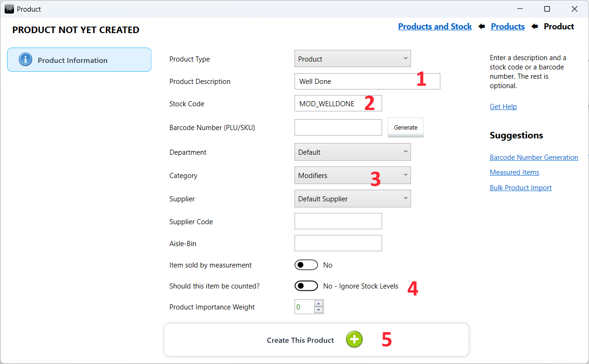Click the back arrow icon before Product breadcrumb
This screenshot has width=589, height=364.
click(534, 27)
